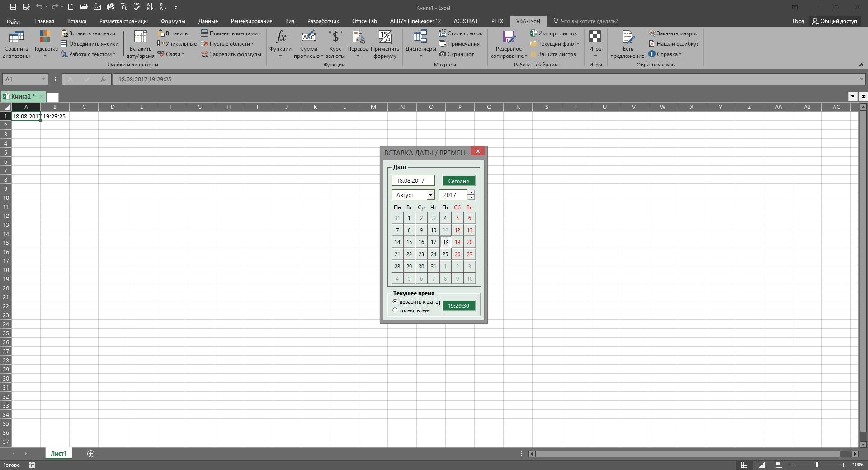
Task: Select the Лист1 sheet tab
Action: (58, 453)
